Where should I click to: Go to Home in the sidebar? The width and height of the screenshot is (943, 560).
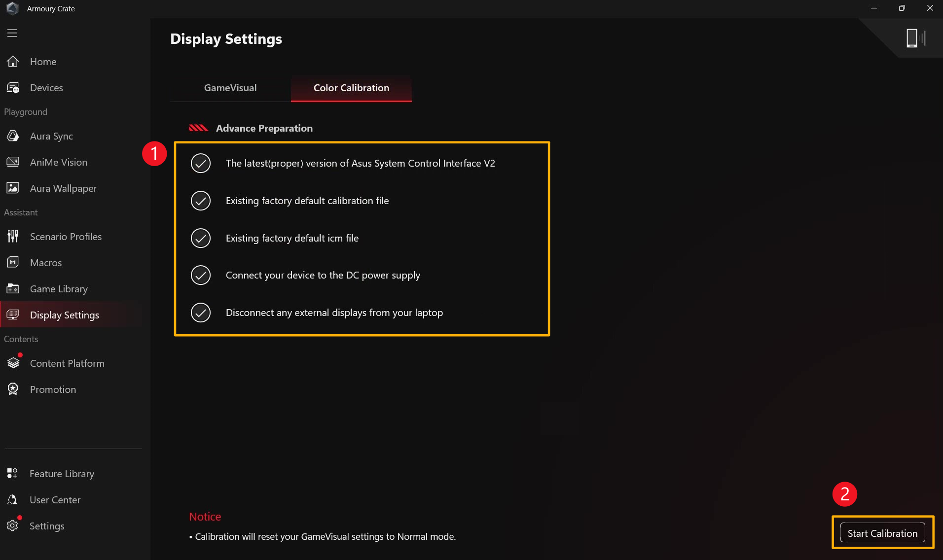coord(43,62)
